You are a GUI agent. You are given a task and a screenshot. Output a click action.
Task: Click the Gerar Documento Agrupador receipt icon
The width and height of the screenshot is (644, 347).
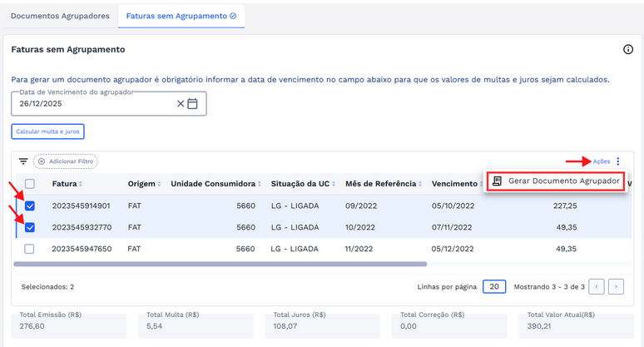[498, 181]
